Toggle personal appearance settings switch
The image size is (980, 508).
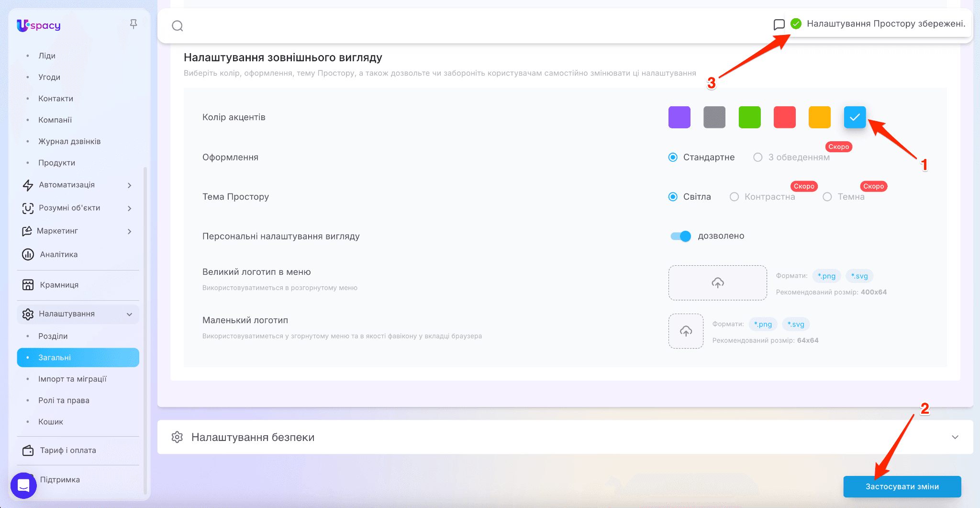click(x=680, y=236)
